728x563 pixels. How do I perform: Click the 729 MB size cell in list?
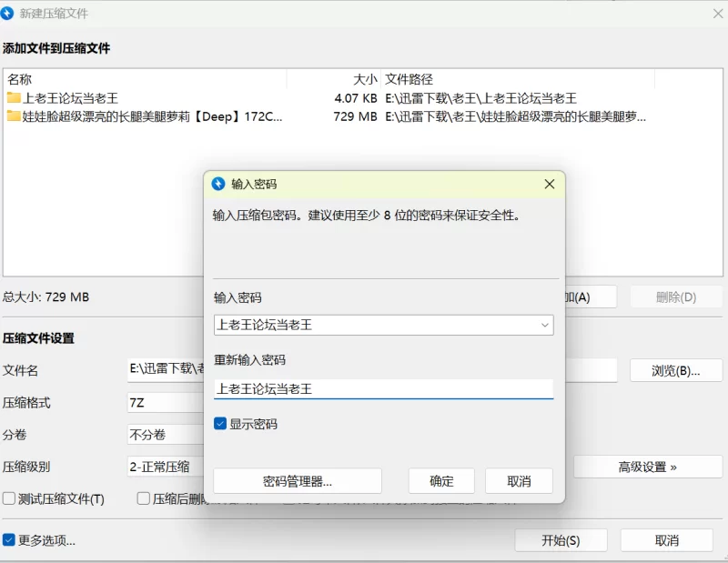355,116
